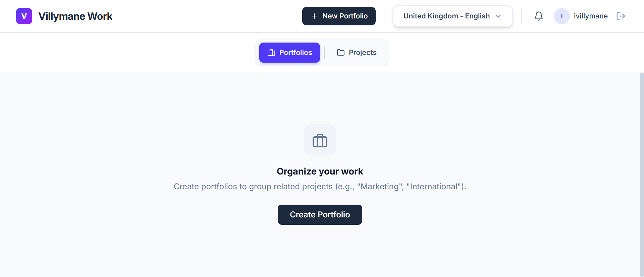644x277 pixels.
Task: Click the logout arrow icon
Action: pyautogui.click(x=621, y=16)
